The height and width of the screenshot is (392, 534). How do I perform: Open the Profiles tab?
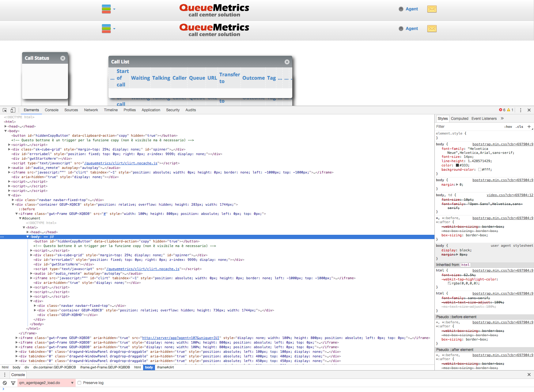point(130,110)
